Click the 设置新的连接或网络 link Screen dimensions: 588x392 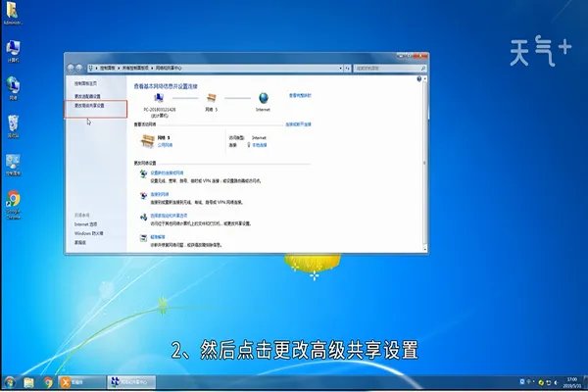click(167, 172)
